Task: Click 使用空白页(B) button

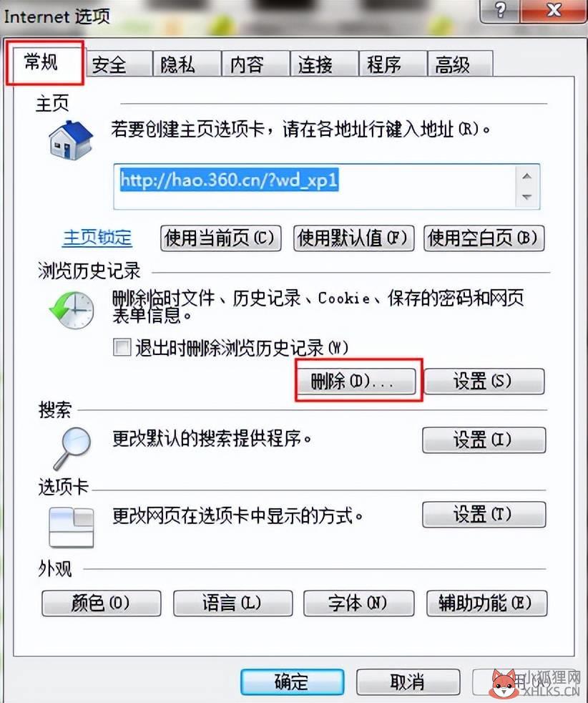Action: (484, 238)
